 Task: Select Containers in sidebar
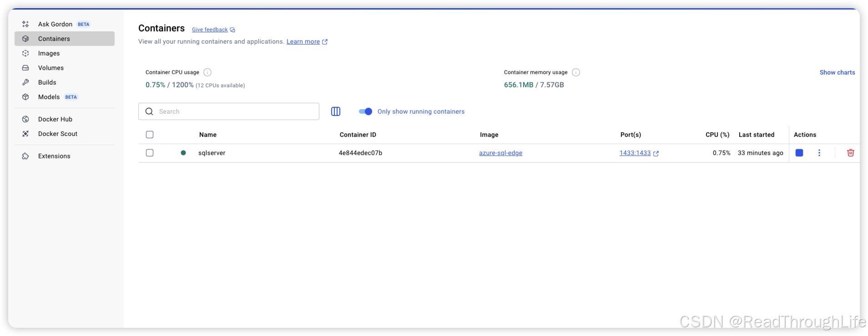coord(64,39)
